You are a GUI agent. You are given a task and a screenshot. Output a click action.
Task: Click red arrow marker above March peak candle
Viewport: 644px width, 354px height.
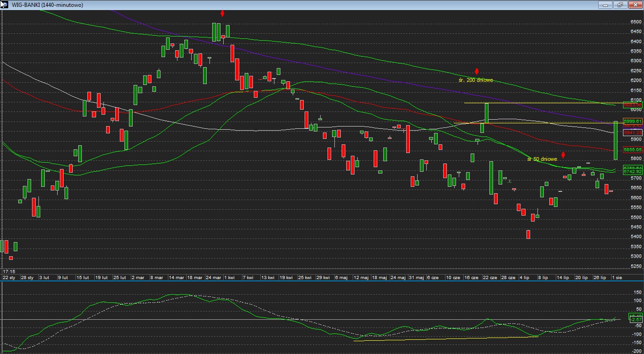pyautogui.click(x=222, y=14)
